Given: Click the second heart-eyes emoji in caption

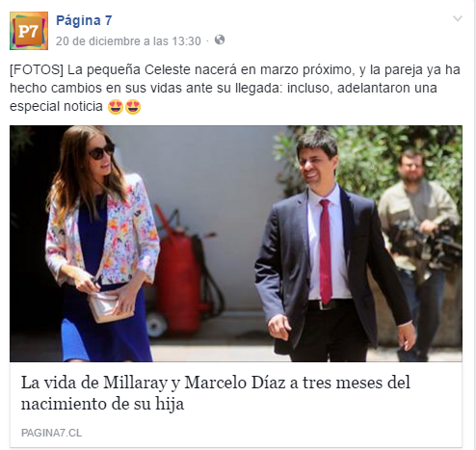Looking at the screenshot, I should [133, 107].
